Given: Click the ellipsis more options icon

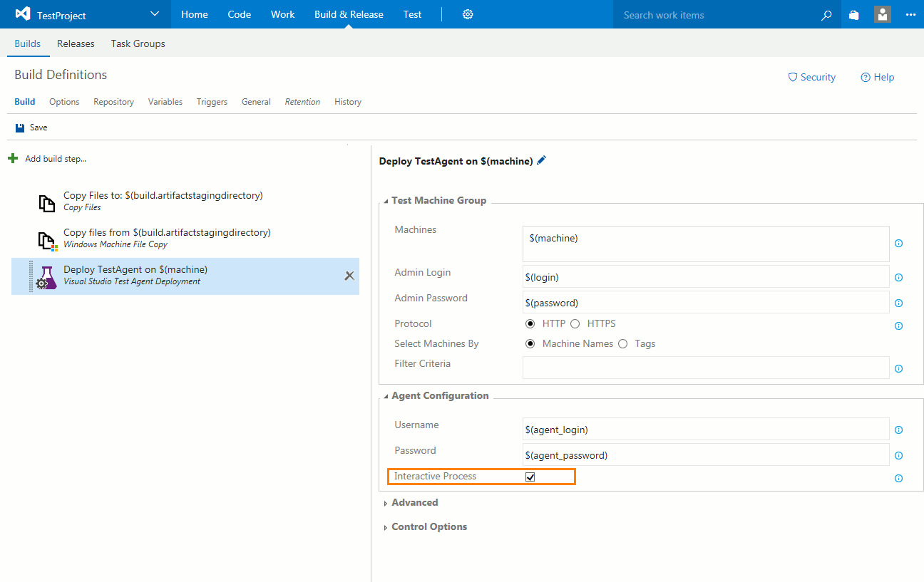Looking at the screenshot, I should tap(910, 15).
